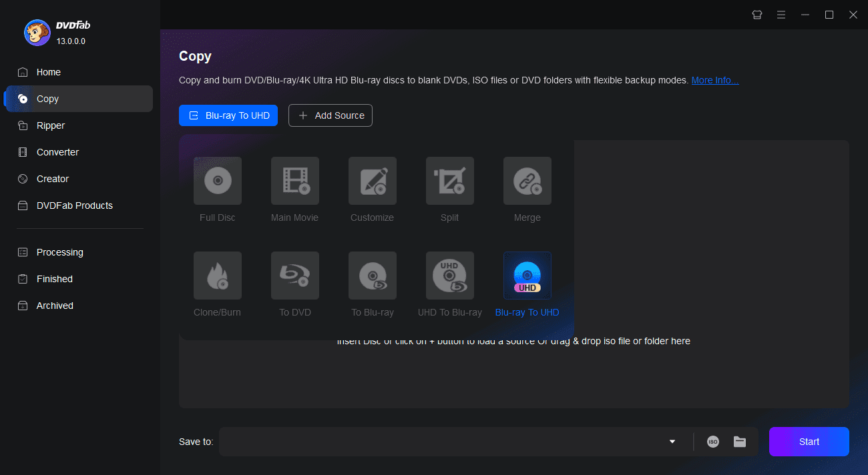Open the skin/theme shirt icon
The width and height of the screenshot is (868, 475).
pyautogui.click(x=757, y=15)
